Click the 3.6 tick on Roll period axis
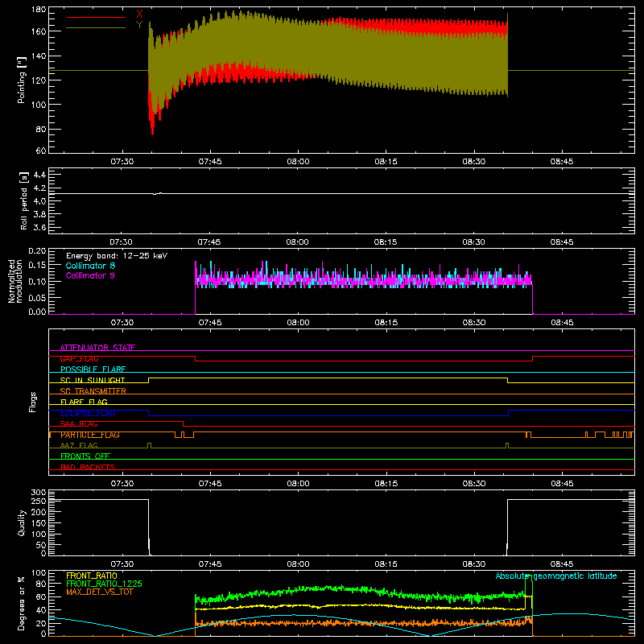The width and height of the screenshot is (644, 644). click(x=39, y=227)
